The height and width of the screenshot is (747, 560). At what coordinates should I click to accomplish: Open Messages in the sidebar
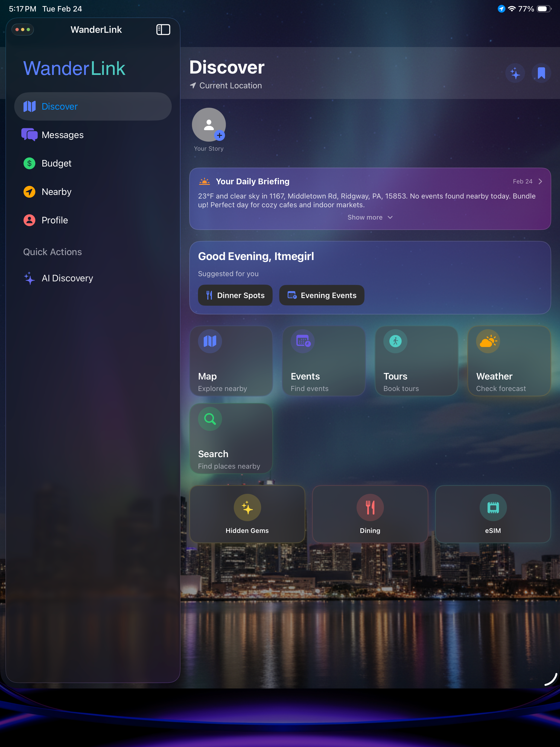point(93,135)
